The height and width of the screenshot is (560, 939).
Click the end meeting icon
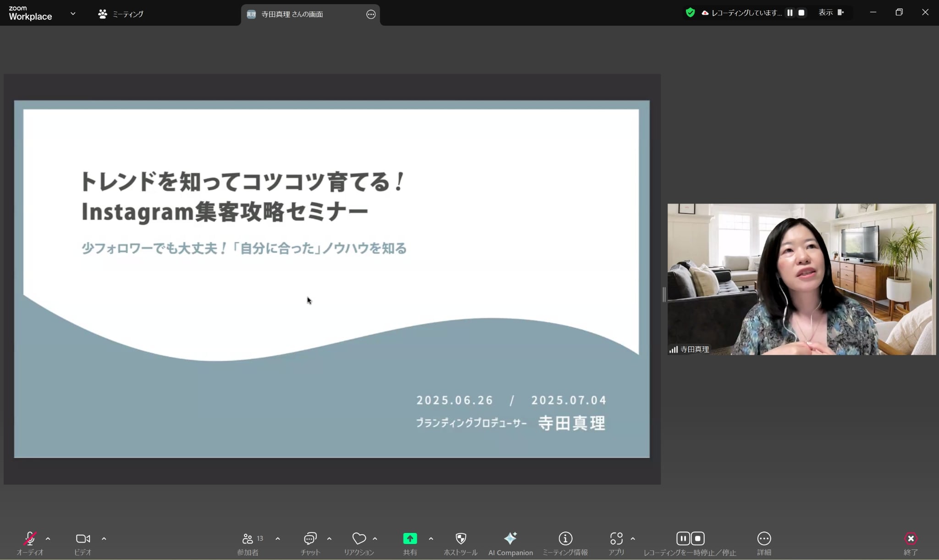911,538
